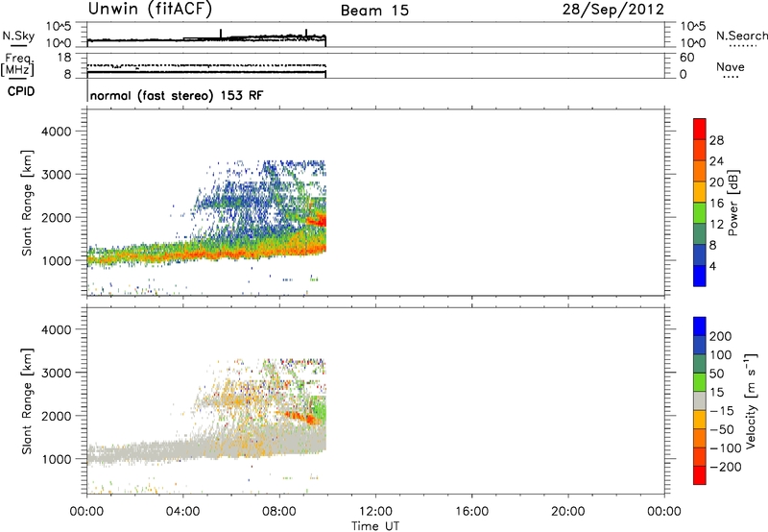The width and height of the screenshot is (768, 532).
Task: Click the 'Freq. [MHz]' axis label
Action: (18, 65)
